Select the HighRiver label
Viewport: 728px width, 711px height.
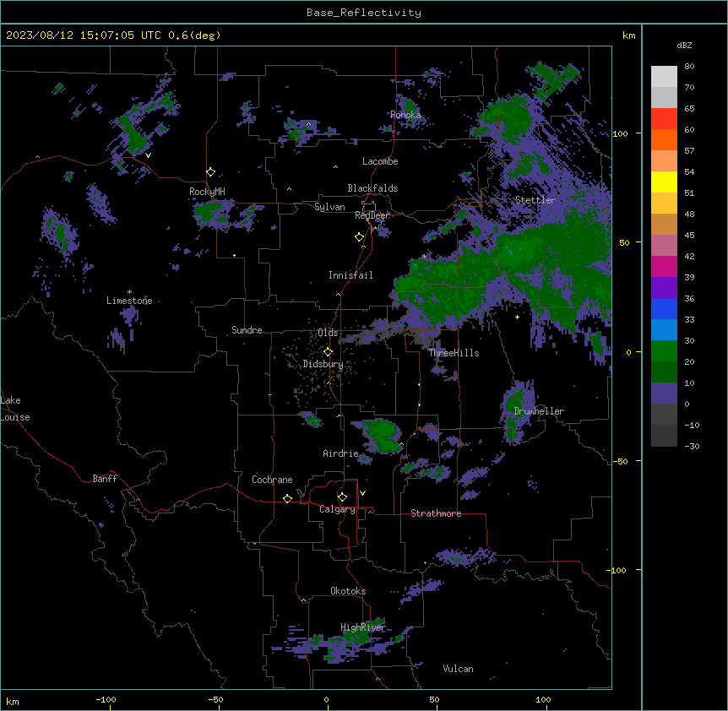[363, 627]
